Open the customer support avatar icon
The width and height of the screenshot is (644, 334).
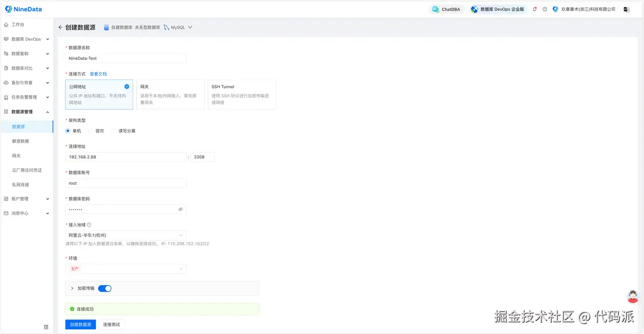(633, 297)
